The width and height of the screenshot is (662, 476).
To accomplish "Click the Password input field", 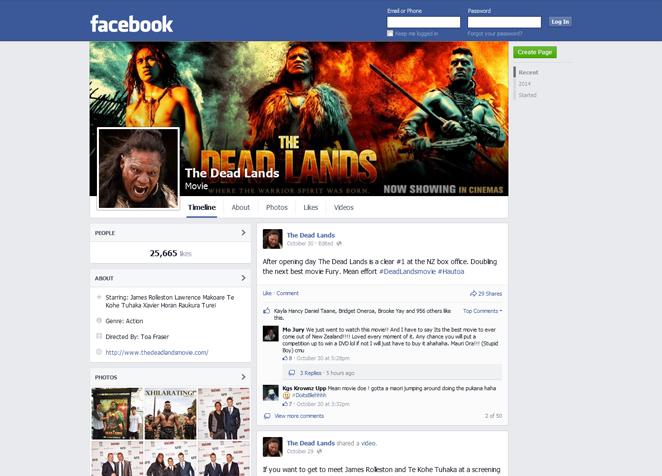I will coord(504,22).
